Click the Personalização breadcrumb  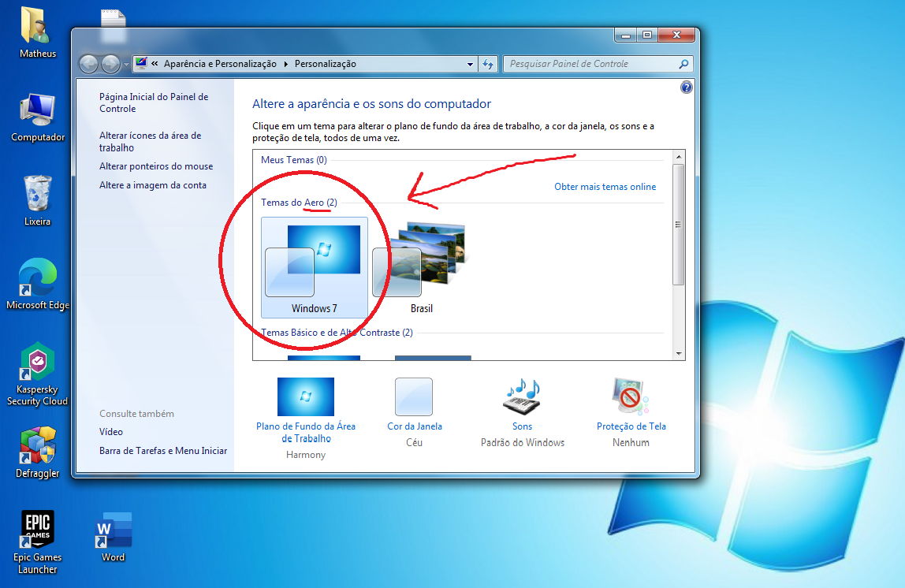point(326,64)
